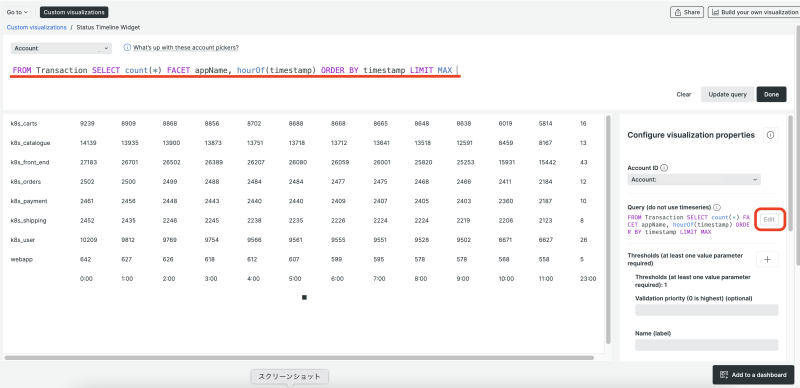
Task: Clear the query with the Clear button
Action: (684, 94)
